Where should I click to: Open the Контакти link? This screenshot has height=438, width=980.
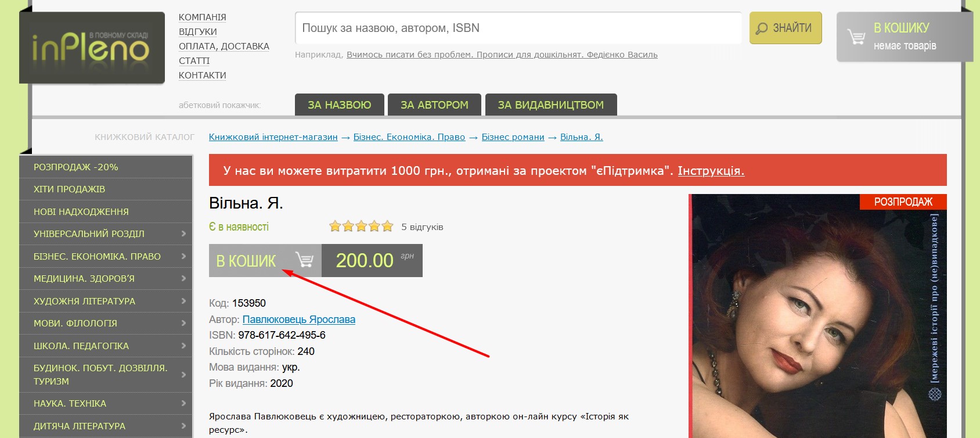click(203, 76)
